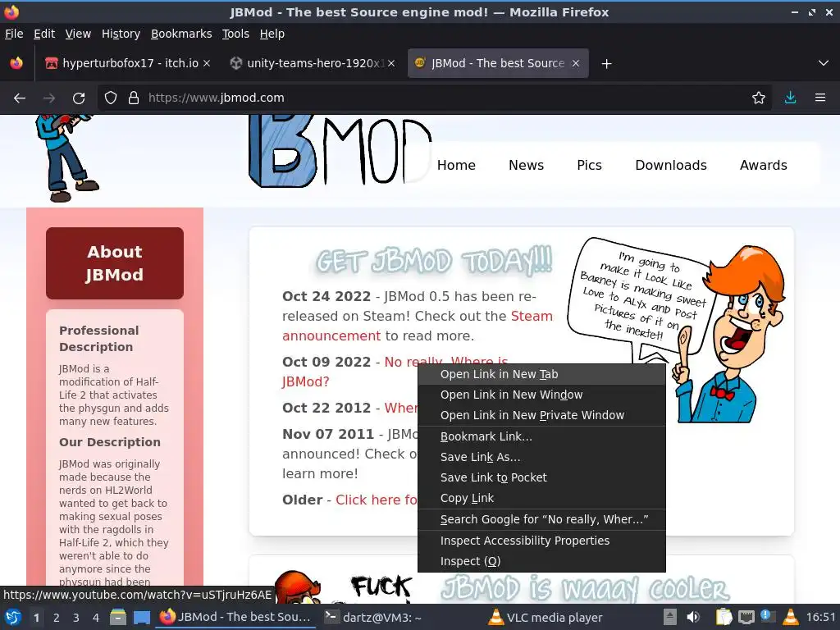Choose Inspect (Q) from context menu

541,561
